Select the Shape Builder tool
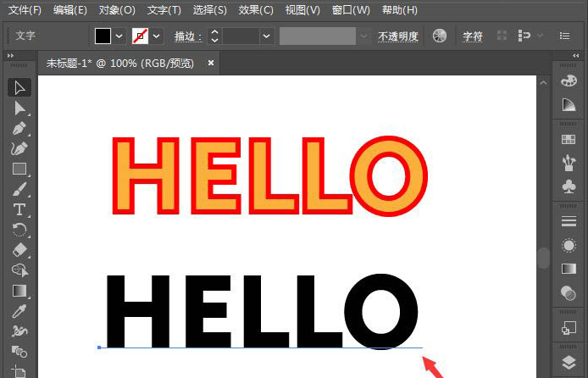The image size is (588, 378). point(19,270)
